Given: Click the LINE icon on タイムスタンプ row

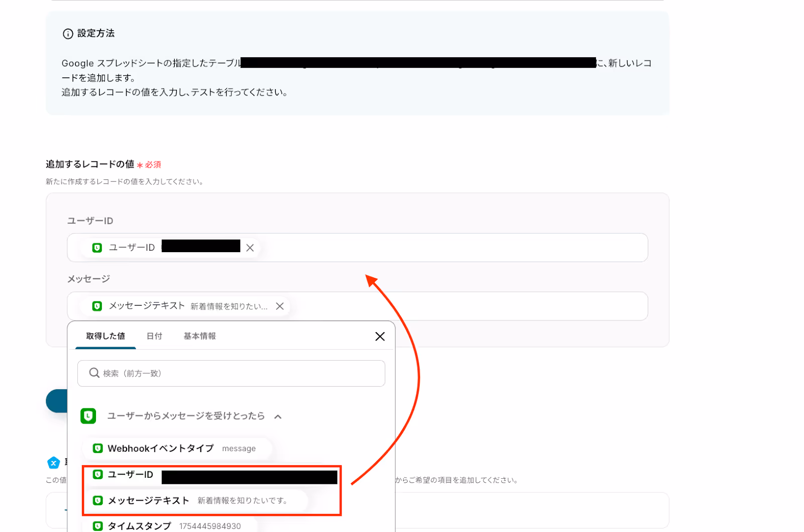Looking at the screenshot, I should [x=98, y=526].
